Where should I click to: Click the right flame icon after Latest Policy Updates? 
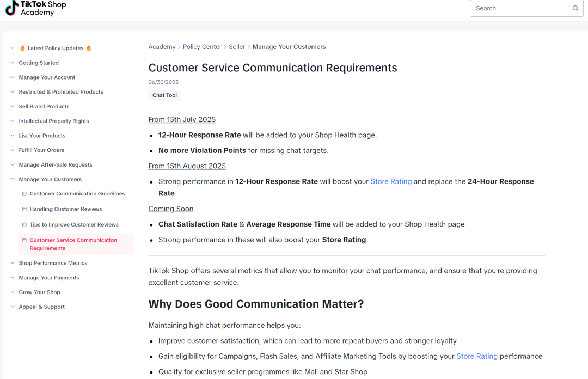(x=89, y=48)
